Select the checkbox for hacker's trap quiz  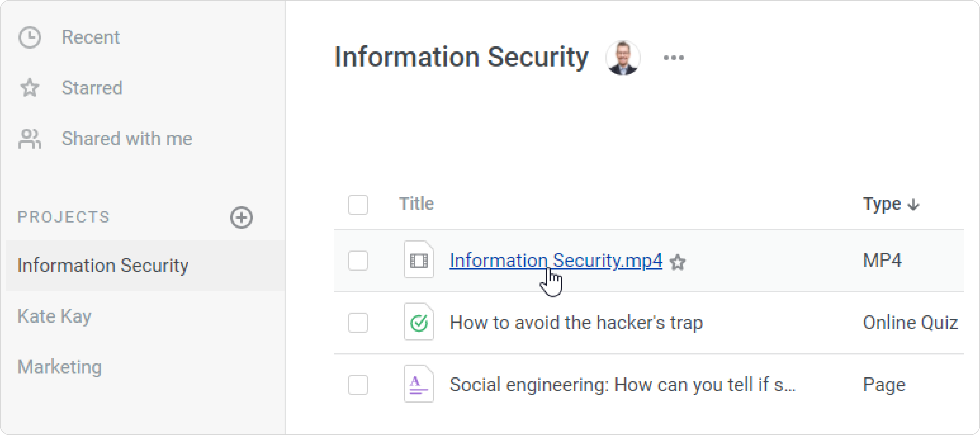click(358, 323)
